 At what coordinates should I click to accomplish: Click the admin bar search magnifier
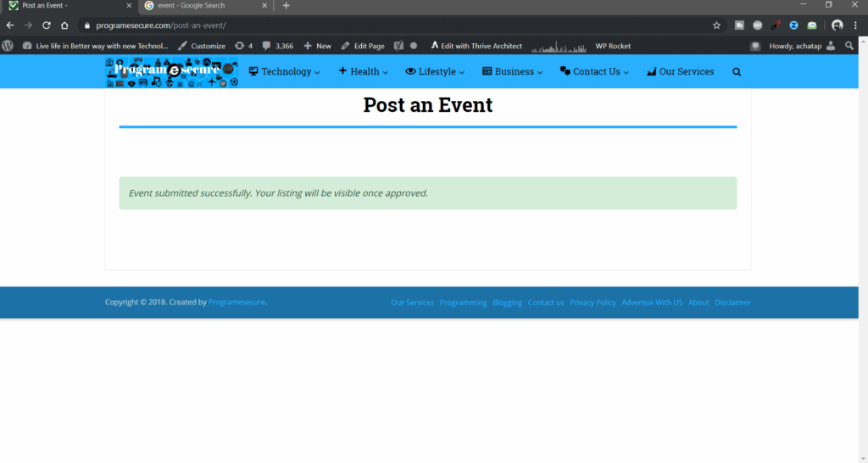point(849,46)
